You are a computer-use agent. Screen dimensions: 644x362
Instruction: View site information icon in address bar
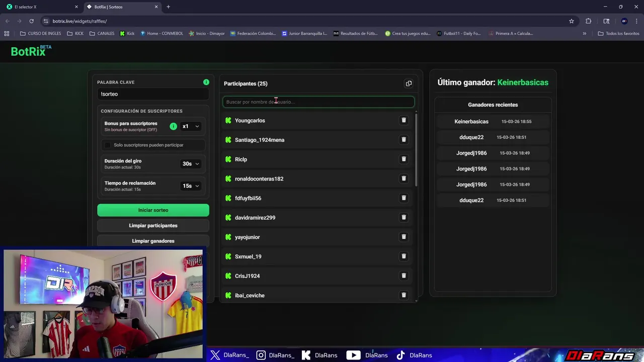tap(46, 21)
